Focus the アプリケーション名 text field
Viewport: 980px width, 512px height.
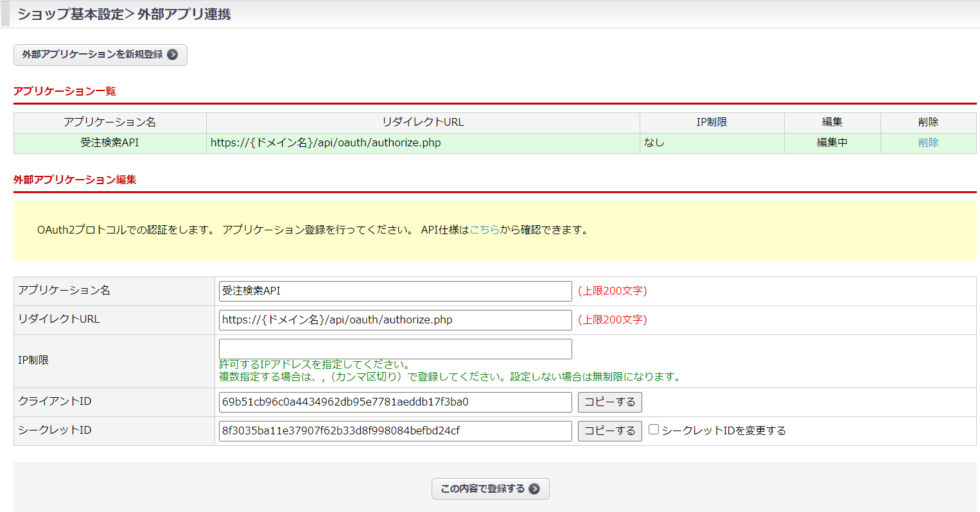[x=395, y=291]
